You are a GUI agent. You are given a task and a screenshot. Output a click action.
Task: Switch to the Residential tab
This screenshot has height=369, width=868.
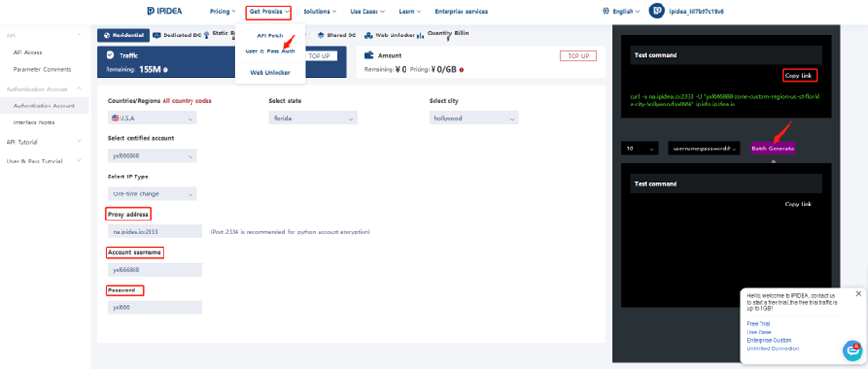click(x=124, y=35)
